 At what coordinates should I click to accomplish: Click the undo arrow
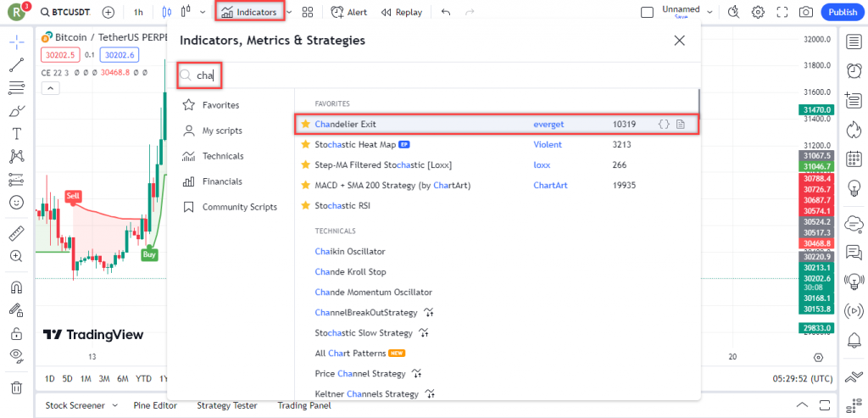[446, 12]
